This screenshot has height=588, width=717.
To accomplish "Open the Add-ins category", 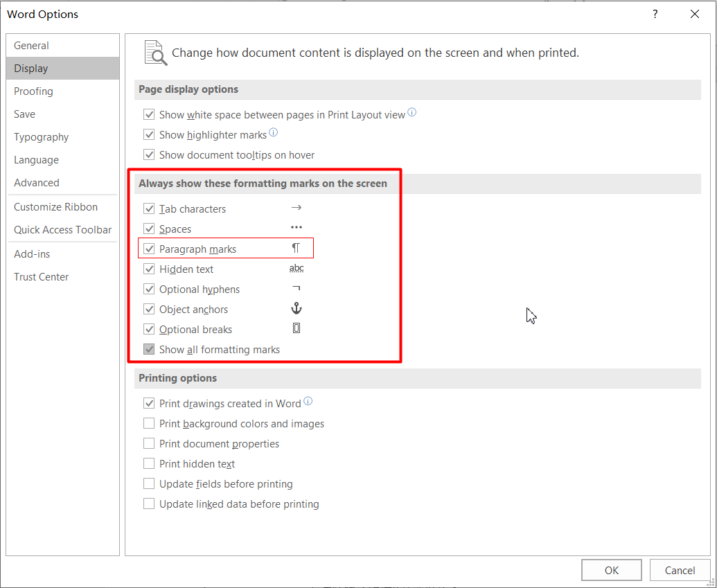I will point(62,254).
